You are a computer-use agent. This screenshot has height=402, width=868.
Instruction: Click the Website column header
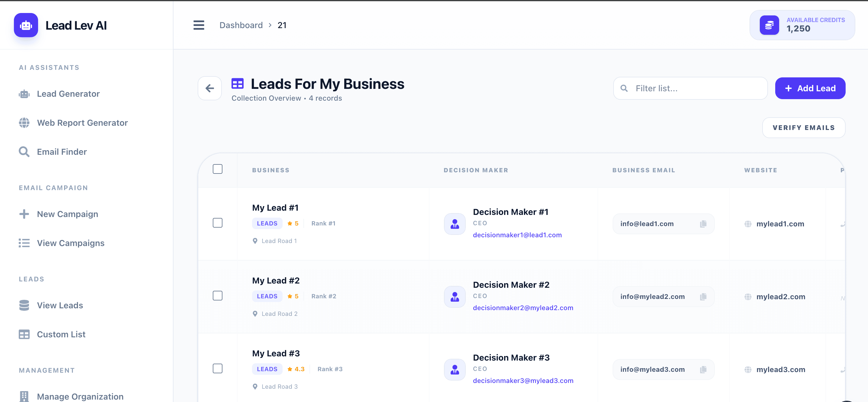pos(760,170)
